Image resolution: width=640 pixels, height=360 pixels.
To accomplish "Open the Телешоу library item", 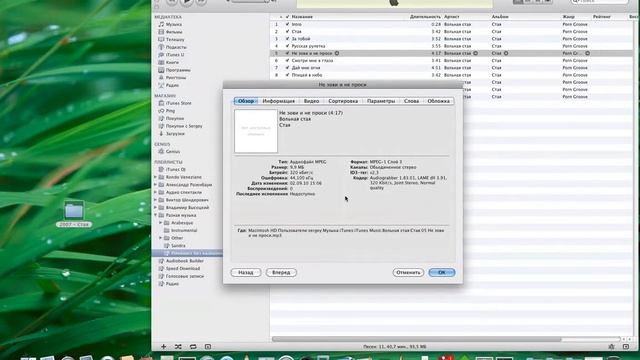I will [x=175, y=40].
